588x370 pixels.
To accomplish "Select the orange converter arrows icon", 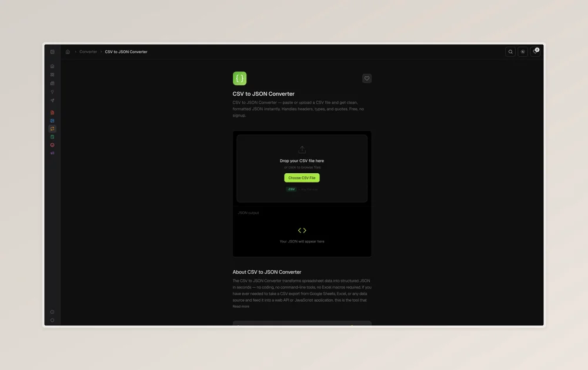I will click(x=52, y=129).
